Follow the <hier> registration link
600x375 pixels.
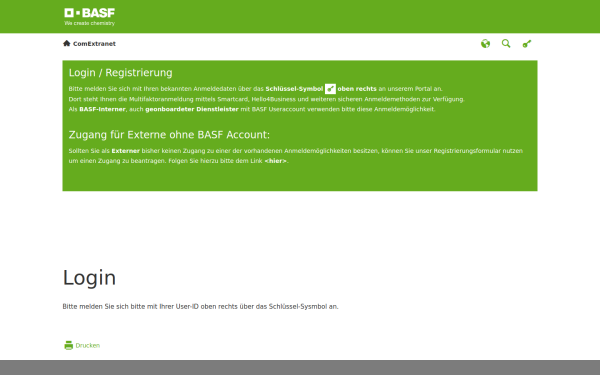[276, 161]
